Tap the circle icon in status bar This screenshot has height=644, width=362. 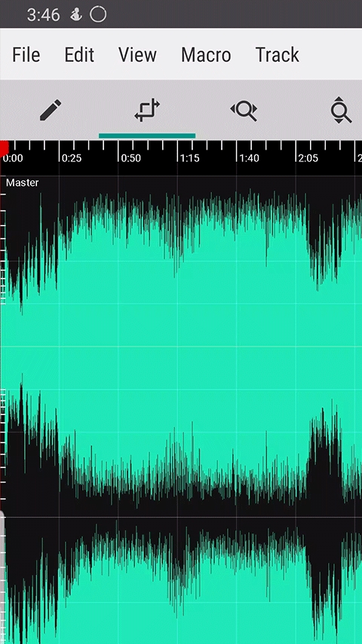click(x=98, y=15)
